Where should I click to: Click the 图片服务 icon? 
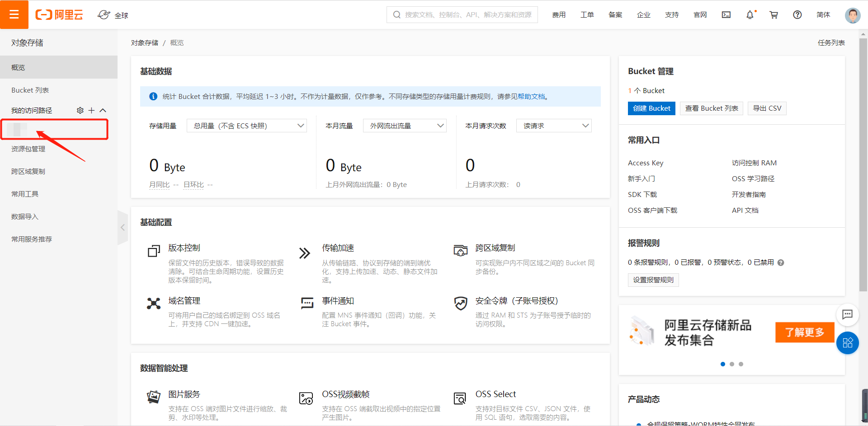[154, 397]
